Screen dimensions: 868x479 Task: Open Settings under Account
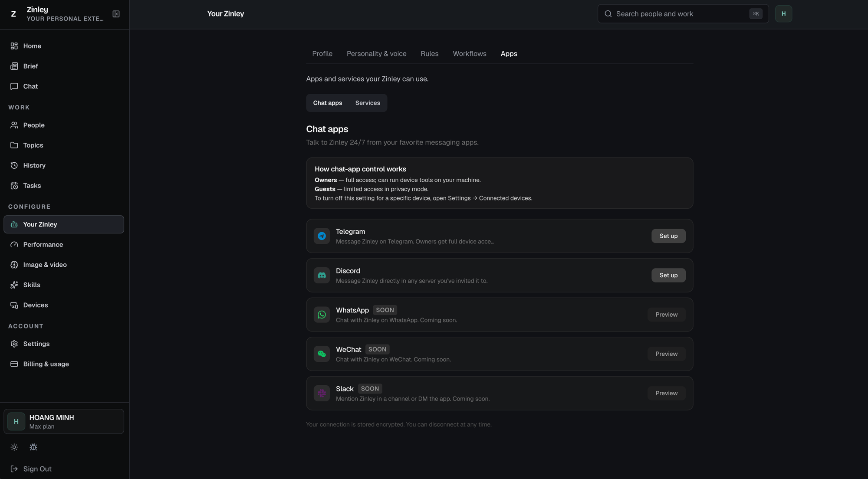tap(64, 344)
